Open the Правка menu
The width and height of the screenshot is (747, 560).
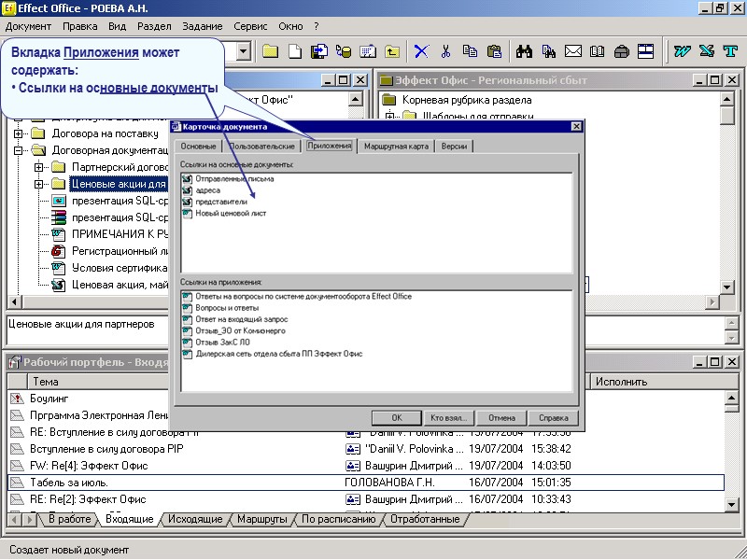coord(80,26)
